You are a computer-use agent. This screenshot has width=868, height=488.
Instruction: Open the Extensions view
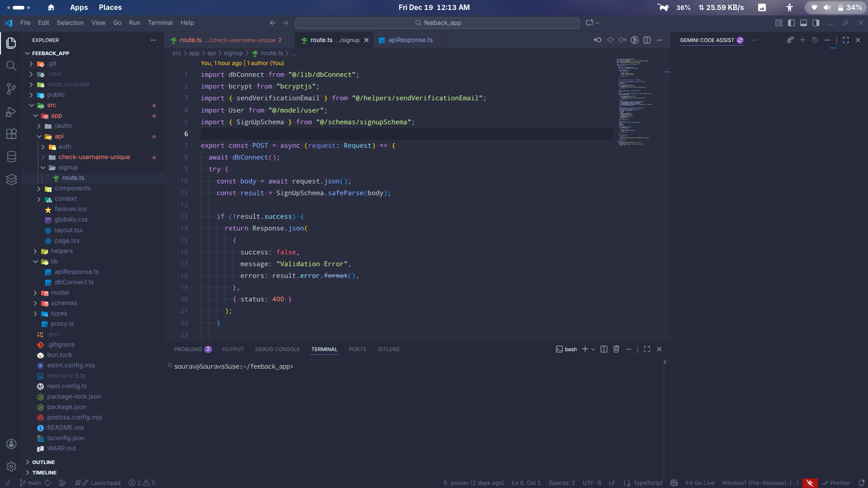click(x=11, y=134)
